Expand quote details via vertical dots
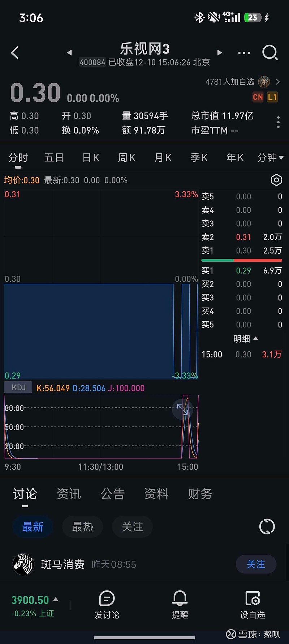The image size is (289, 644). [278, 122]
